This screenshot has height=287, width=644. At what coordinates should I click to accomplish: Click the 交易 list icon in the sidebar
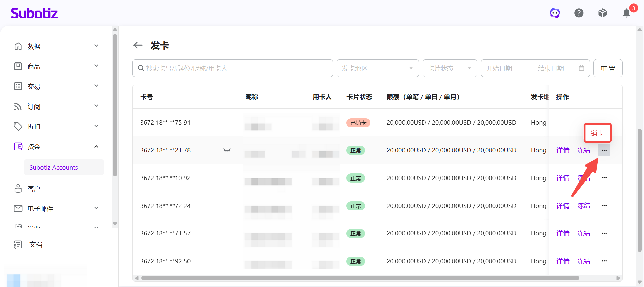coord(18,86)
